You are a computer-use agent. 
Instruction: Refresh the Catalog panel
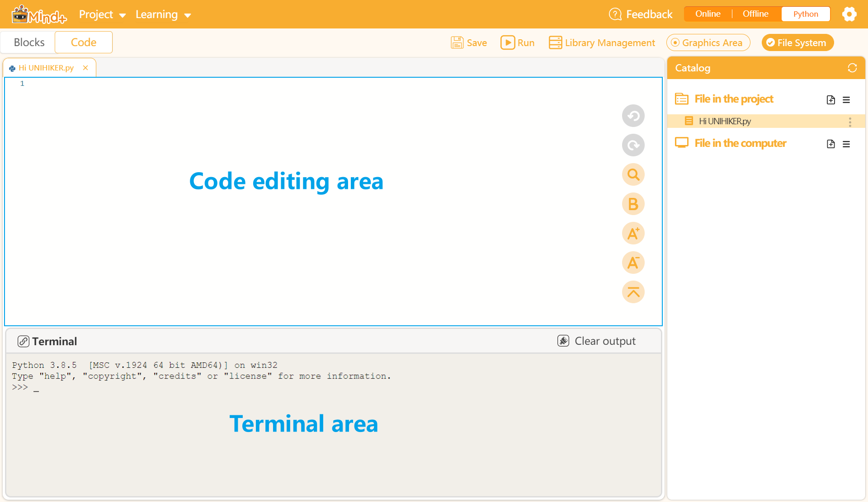click(x=852, y=68)
